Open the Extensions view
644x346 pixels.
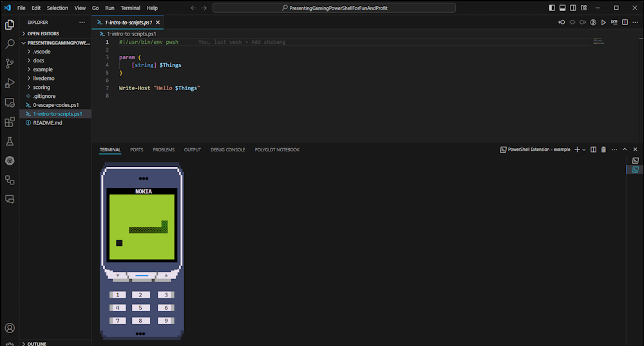click(x=10, y=122)
